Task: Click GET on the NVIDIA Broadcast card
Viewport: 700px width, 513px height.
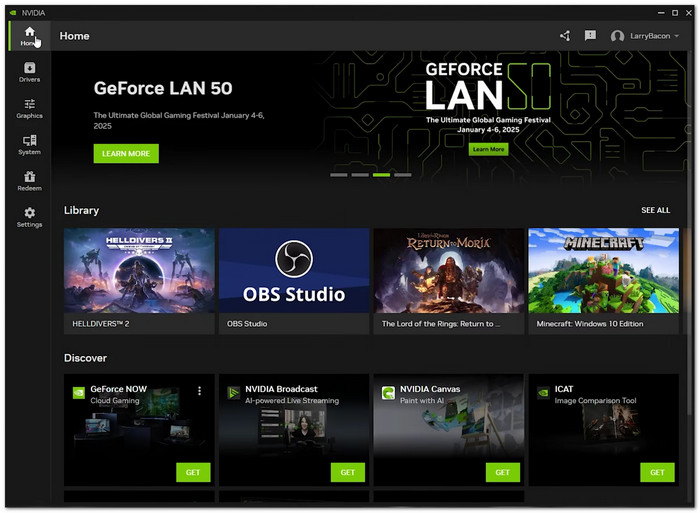Action: pyautogui.click(x=348, y=472)
